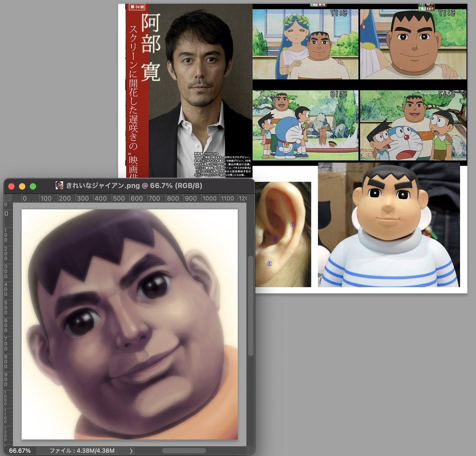476x456 pixels.
Task: Click the 66.67% zoom level field
Action: [20, 451]
